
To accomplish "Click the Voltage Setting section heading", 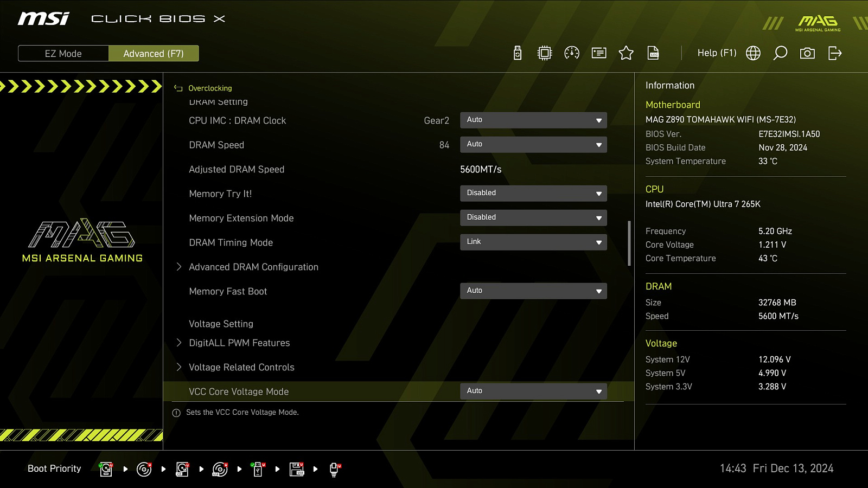I will pos(221,324).
